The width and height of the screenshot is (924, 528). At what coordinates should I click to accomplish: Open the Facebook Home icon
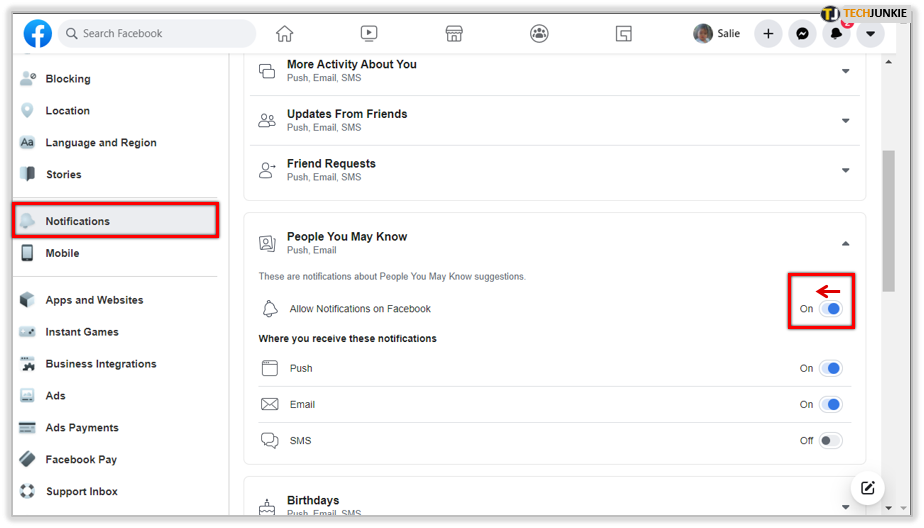click(284, 34)
